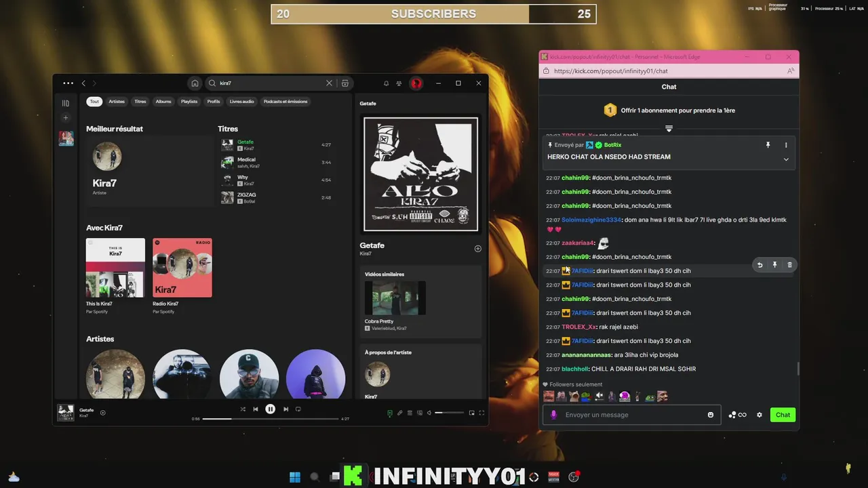Screen dimensions: 868x488
Task: Open the emoji picker in chat
Action: [711, 415]
